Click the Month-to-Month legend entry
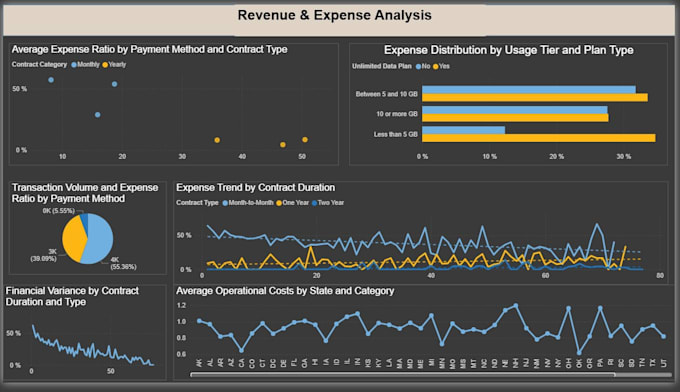Screen dimensions: 680x392 pyautogui.click(x=248, y=203)
